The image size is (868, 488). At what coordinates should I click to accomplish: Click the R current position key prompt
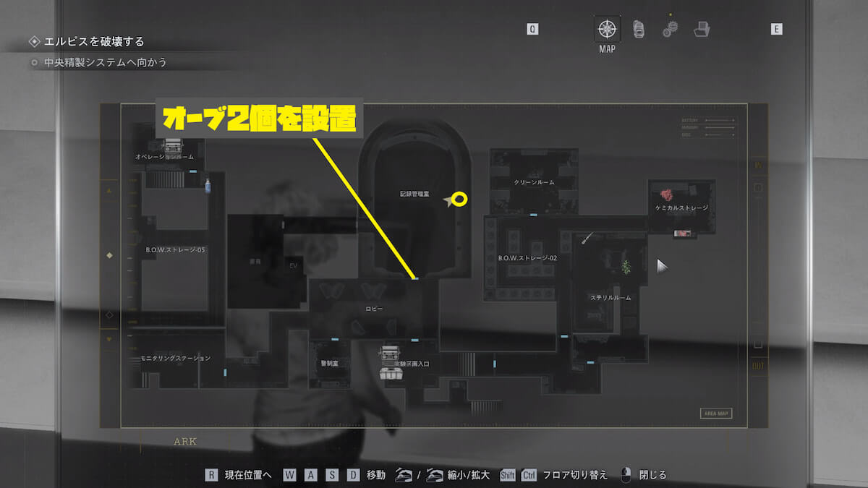tap(211, 475)
